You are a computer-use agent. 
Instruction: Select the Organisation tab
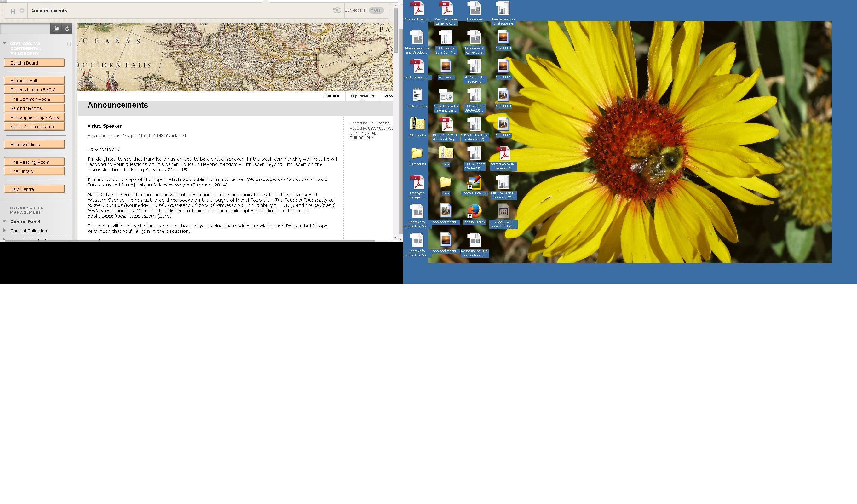362,96
